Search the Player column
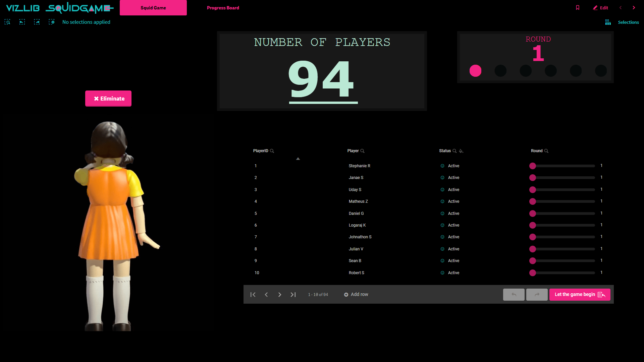 (362, 151)
